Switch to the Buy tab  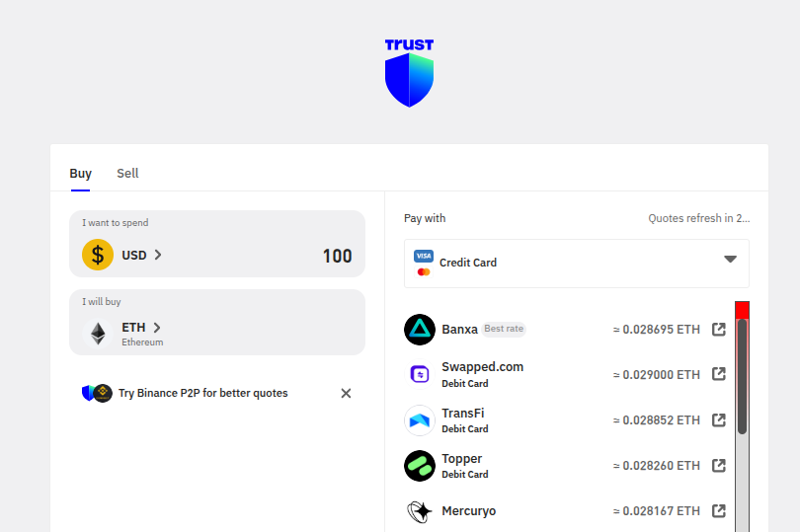pyautogui.click(x=81, y=174)
